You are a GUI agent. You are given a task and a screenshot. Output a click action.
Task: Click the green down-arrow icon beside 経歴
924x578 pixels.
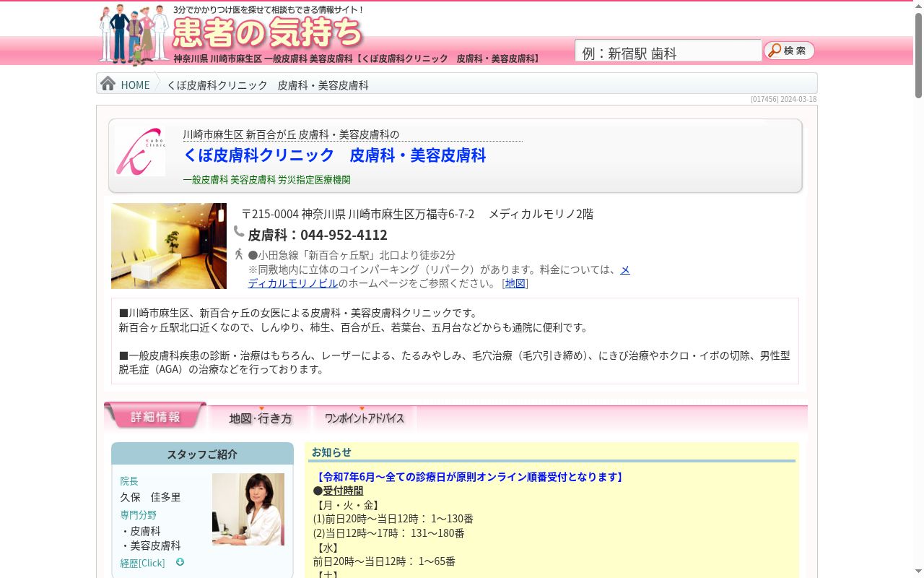click(180, 562)
